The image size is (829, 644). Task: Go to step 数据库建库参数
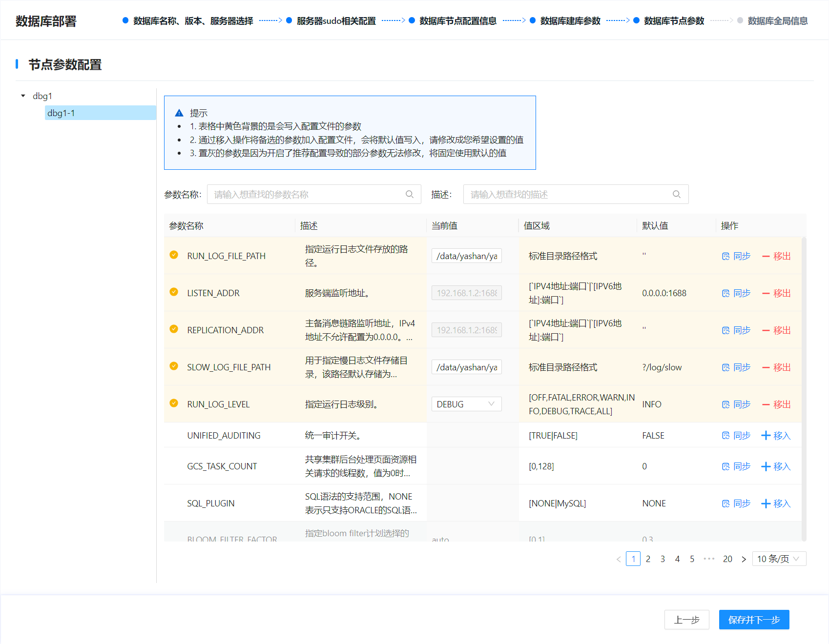pyautogui.click(x=570, y=21)
